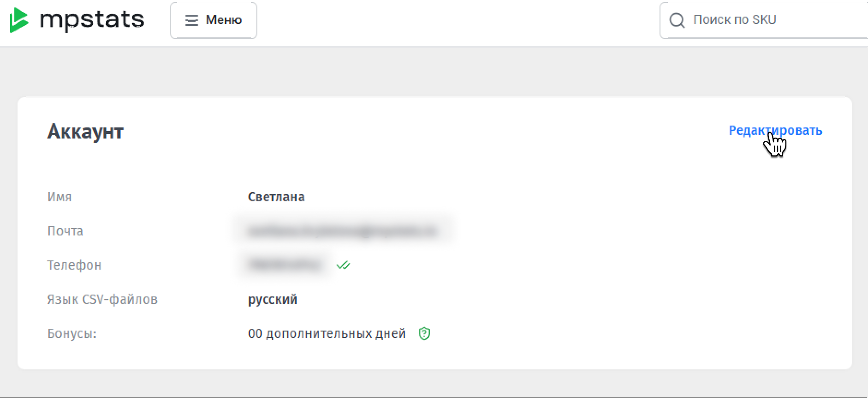
Task: Click the blurred phone number value
Action: coord(284,265)
